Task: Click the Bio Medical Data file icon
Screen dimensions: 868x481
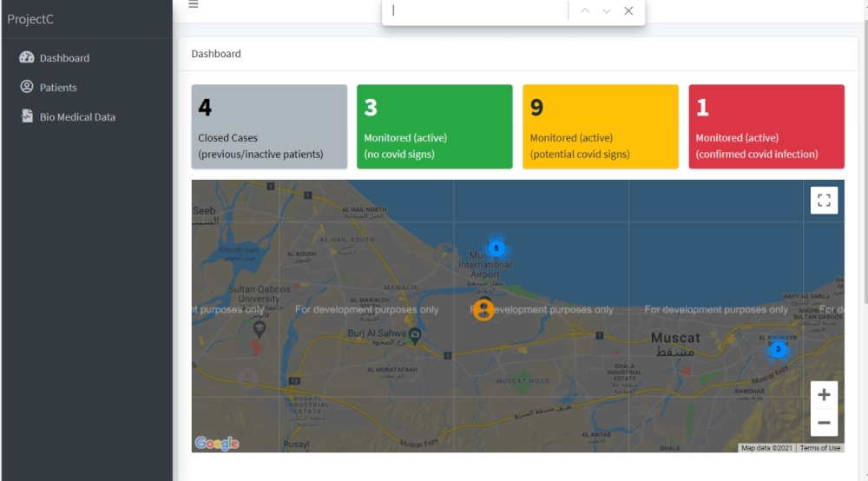Action: [26, 117]
